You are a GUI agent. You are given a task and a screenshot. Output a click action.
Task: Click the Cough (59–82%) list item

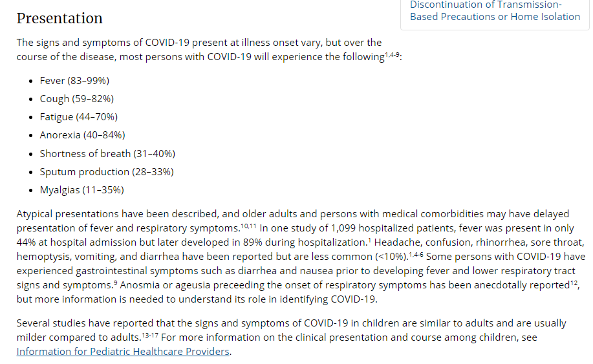77,99
